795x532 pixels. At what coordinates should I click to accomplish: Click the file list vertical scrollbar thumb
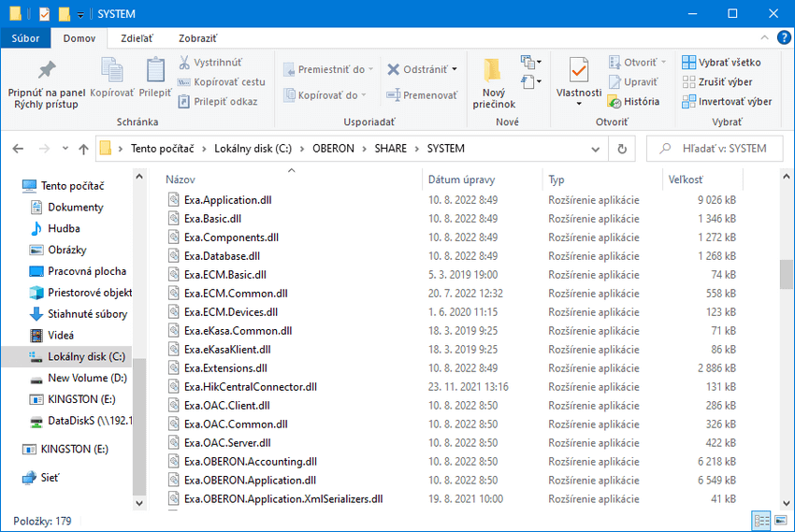pyautogui.click(x=787, y=273)
